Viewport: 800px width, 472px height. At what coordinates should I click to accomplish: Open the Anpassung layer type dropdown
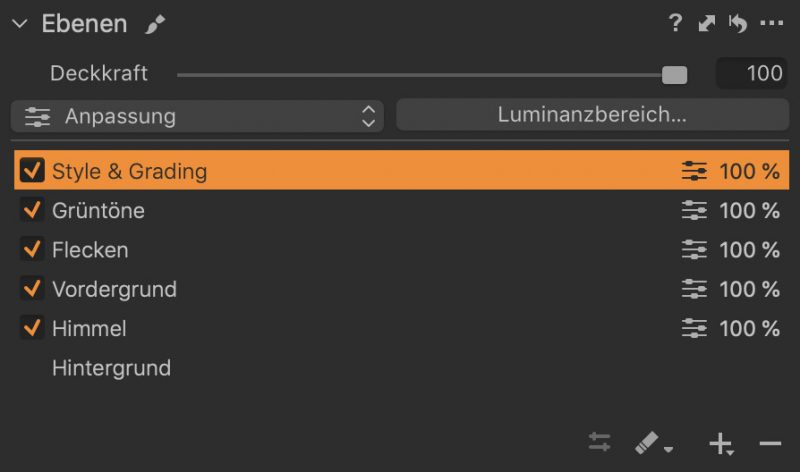(x=197, y=116)
